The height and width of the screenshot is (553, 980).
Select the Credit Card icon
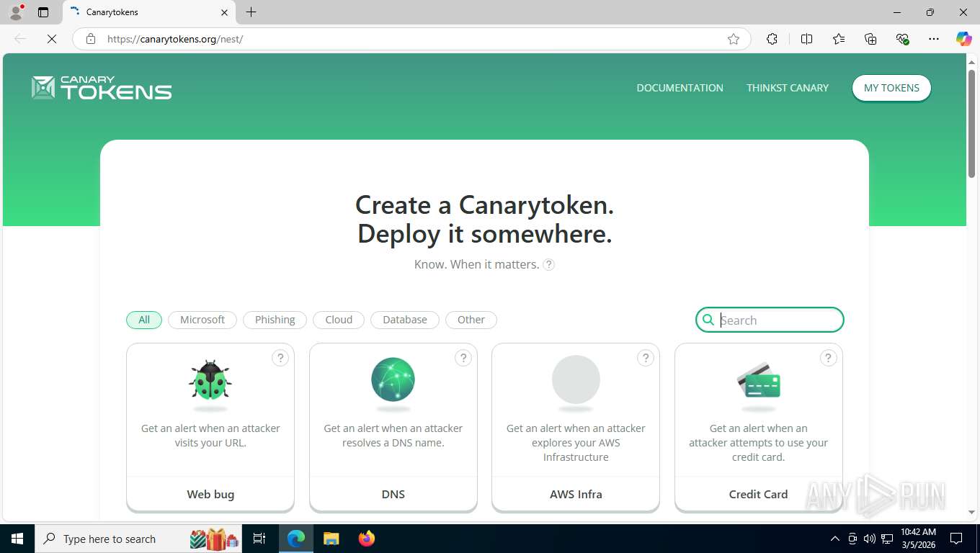coord(758,380)
